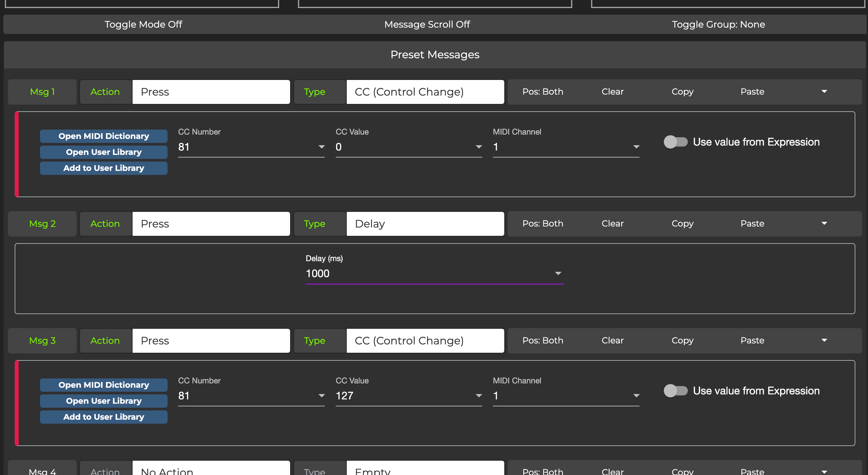Viewport: 868px width, 475px height.
Task: Click Open MIDI Dictionary in Msg 1
Action: (104, 136)
